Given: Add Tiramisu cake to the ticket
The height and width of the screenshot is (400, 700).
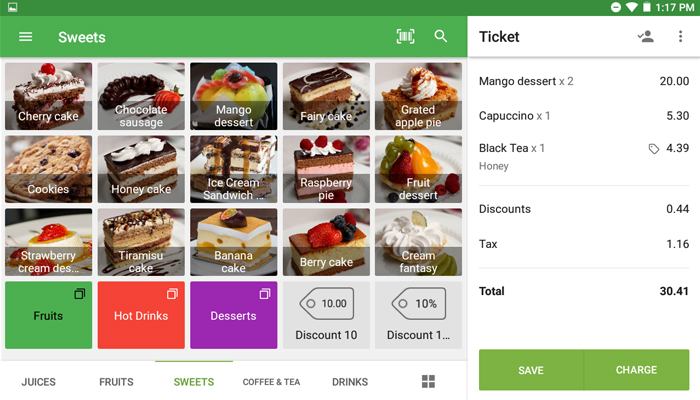Looking at the screenshot, I should coord(141,242).
